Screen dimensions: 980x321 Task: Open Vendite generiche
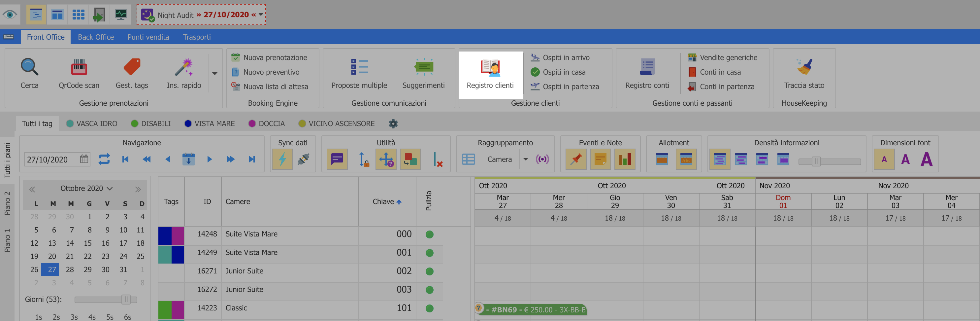pyautogui.click(x=723, y=57)
